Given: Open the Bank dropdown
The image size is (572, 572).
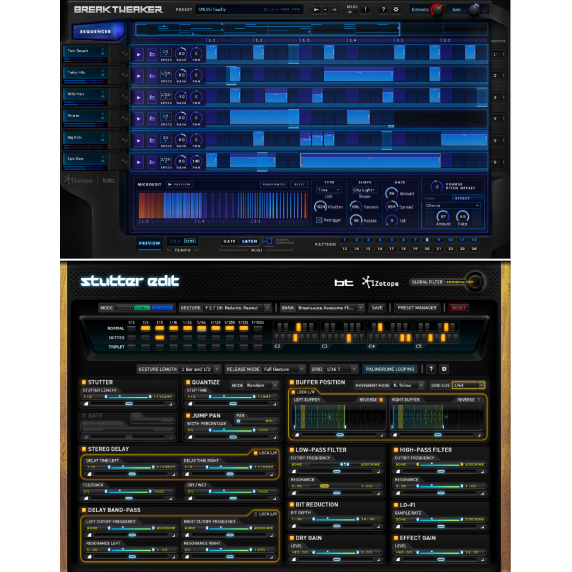Looking at the screenshot, I should tap(331, 308).
